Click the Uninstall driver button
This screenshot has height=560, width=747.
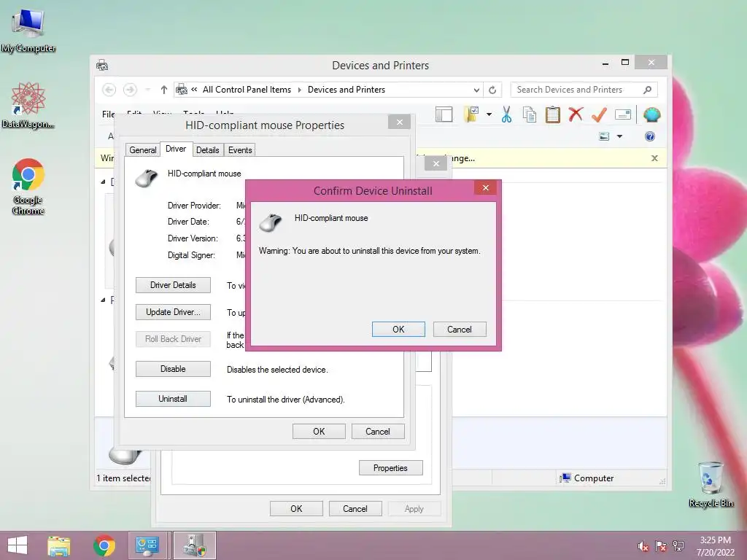click(x=173, y=399)
